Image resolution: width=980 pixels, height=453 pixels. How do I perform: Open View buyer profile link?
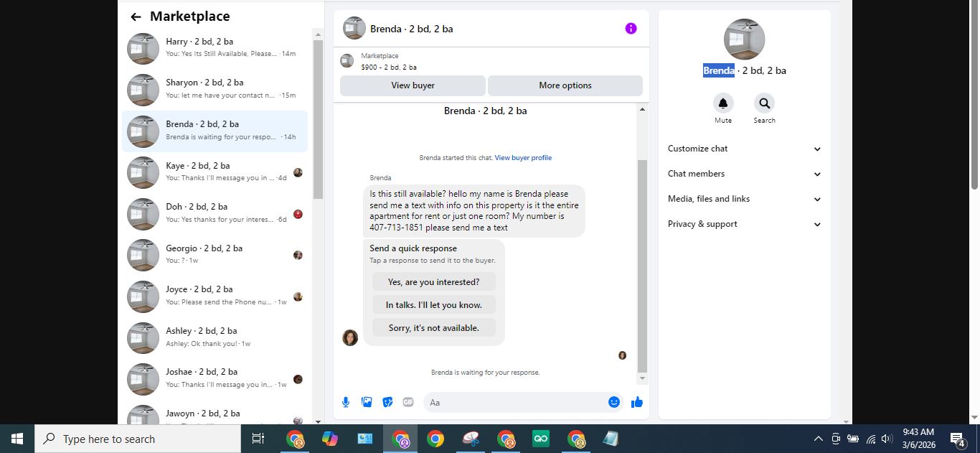coord(523,158)
